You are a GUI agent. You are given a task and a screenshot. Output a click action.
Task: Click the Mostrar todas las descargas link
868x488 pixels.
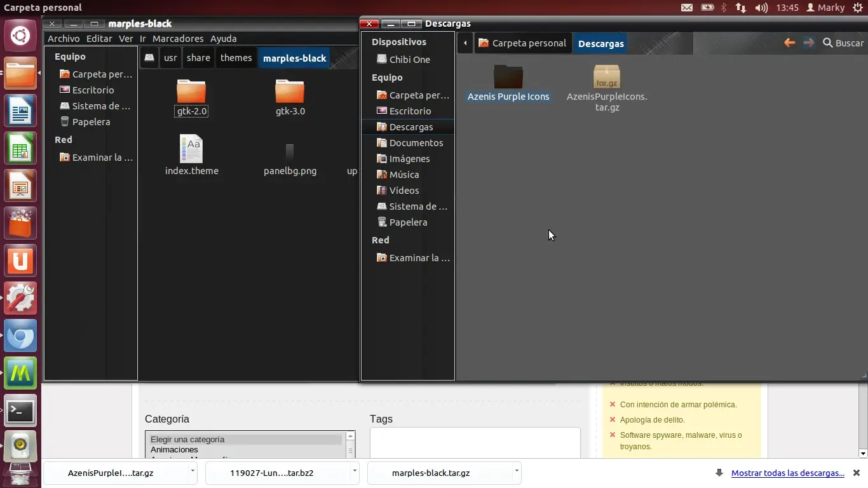[x=788, y=473]
